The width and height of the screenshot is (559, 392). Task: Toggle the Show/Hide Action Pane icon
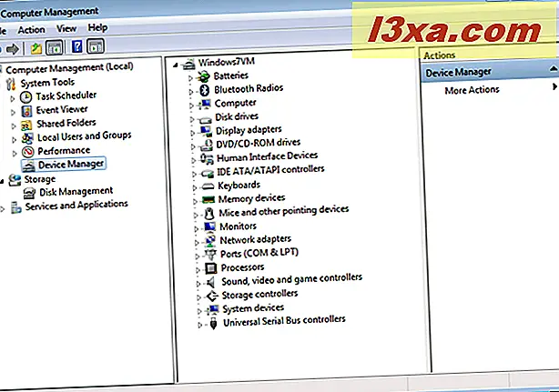point(96,45)
